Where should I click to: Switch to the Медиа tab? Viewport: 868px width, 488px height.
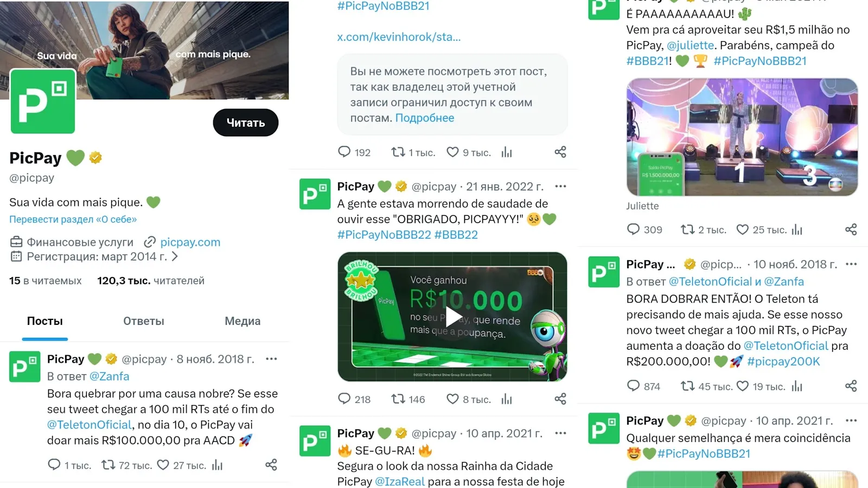[x=242, y=321]
